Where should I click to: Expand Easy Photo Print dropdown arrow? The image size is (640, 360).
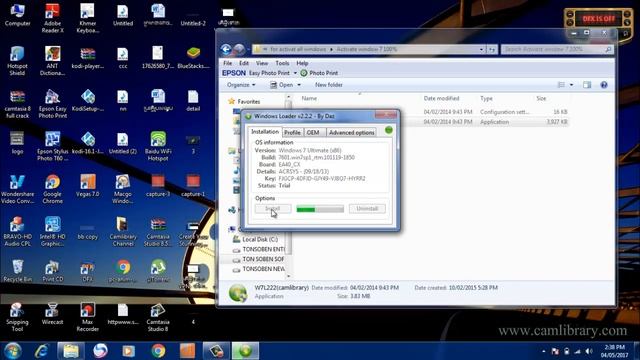[x=295, y=73]
